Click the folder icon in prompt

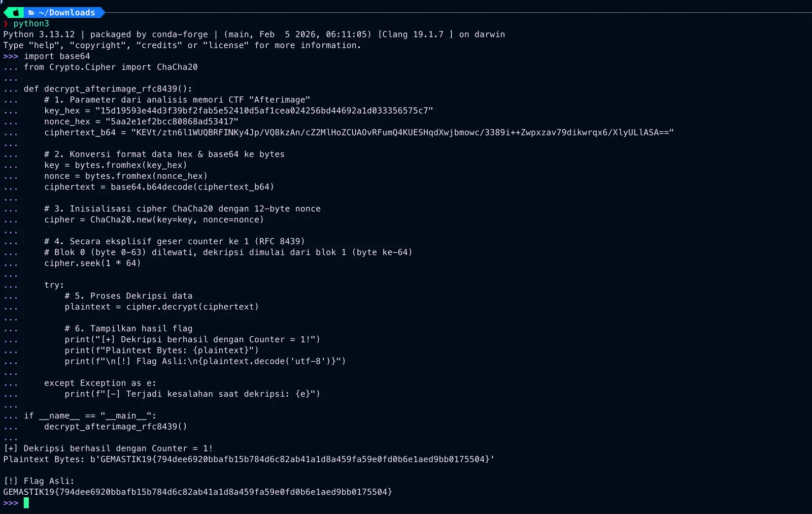coord(31,12)
